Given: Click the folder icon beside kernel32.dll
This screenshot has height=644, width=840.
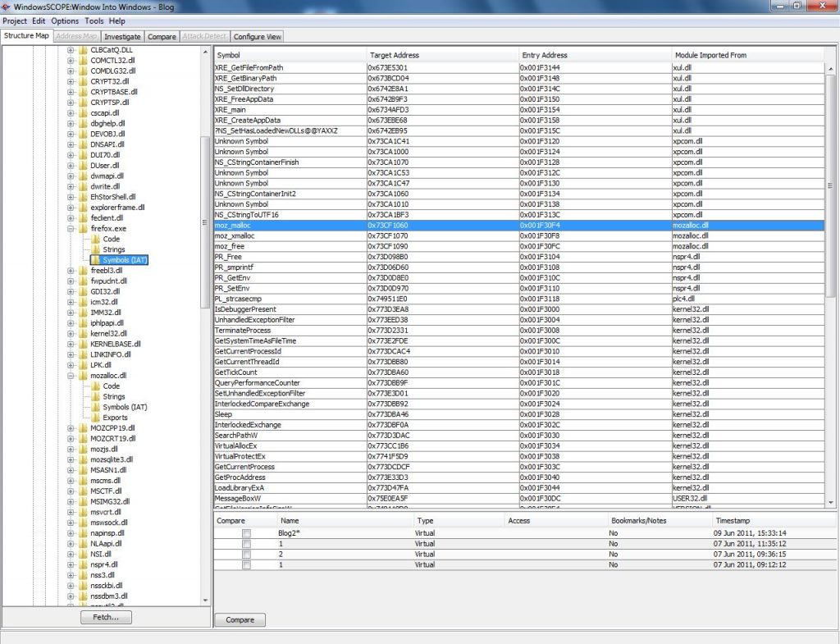Looking at the screenshot, I should pos(83,334).
